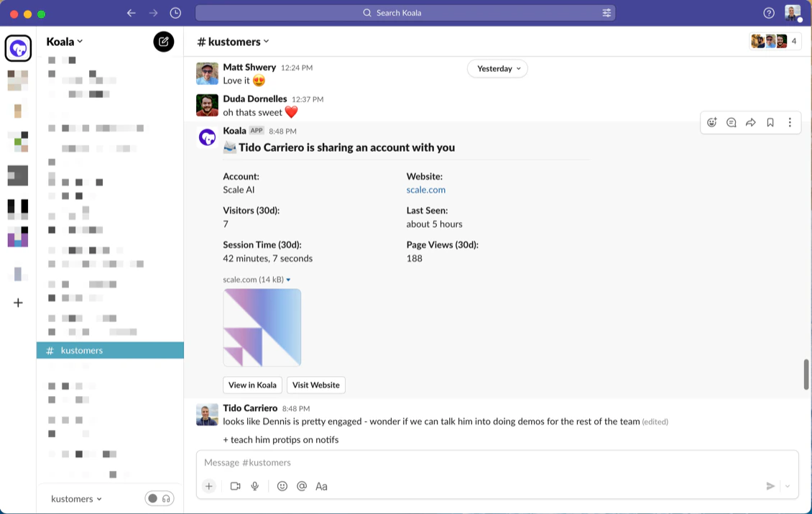Record audio clip microphone icon
Viewport: 812px width, 514px height.
pos(255,486)
